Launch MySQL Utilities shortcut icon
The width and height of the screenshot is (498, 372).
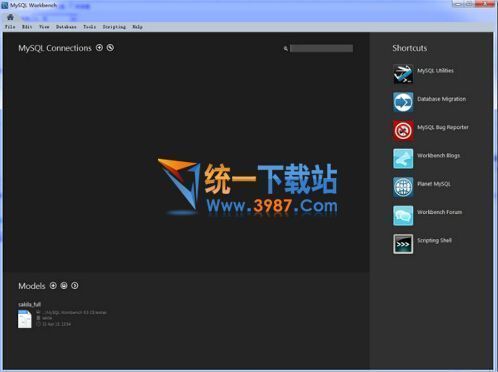pyautogui.click(x=403, y=74)
